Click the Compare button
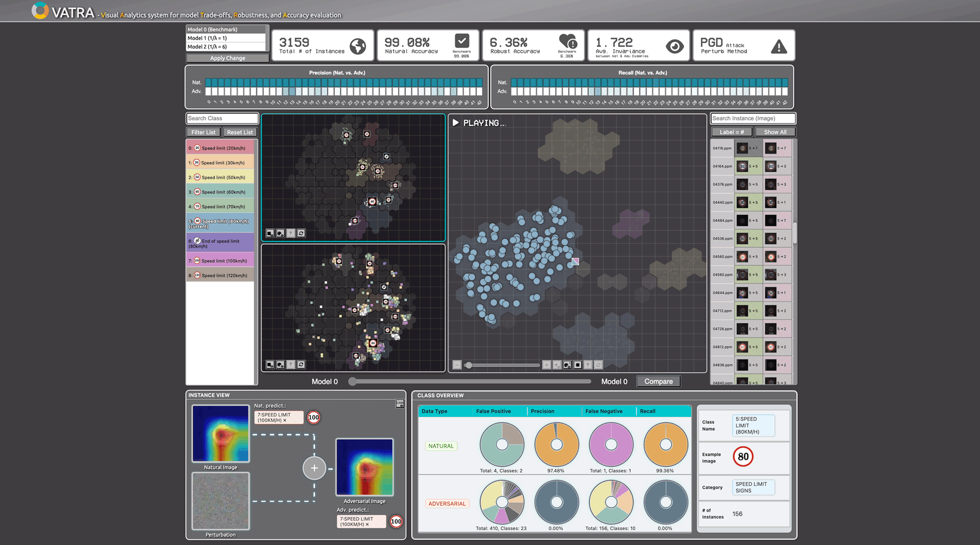The image size is (980, 545). 658,381
